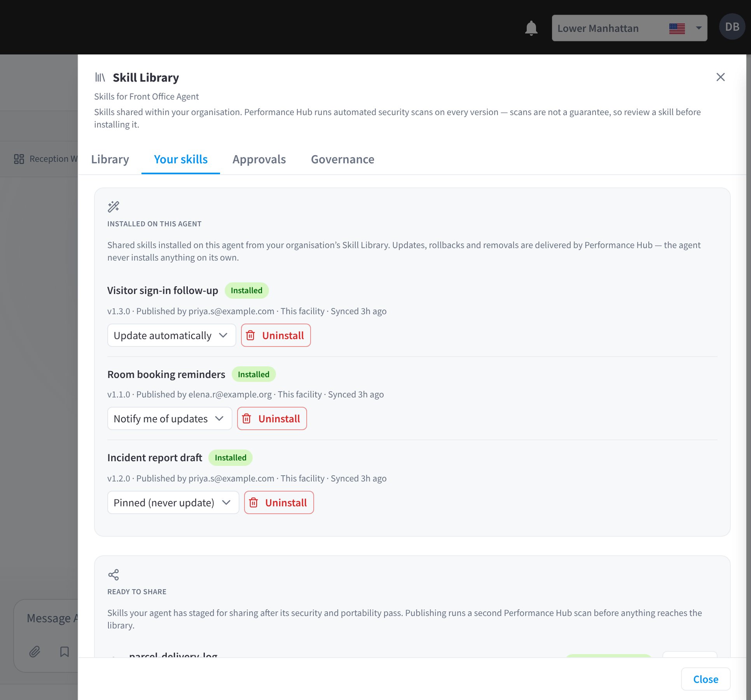The image size is (751, 700).
Task: Uninstall the Visitor sign-in follow-up skill
Action: coord(276,335)
